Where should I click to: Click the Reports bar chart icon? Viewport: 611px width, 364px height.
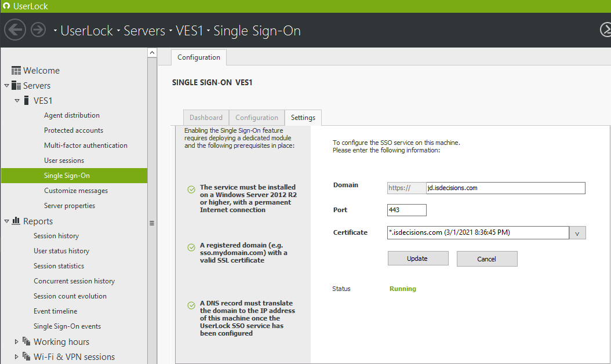[x=16, y=221]
